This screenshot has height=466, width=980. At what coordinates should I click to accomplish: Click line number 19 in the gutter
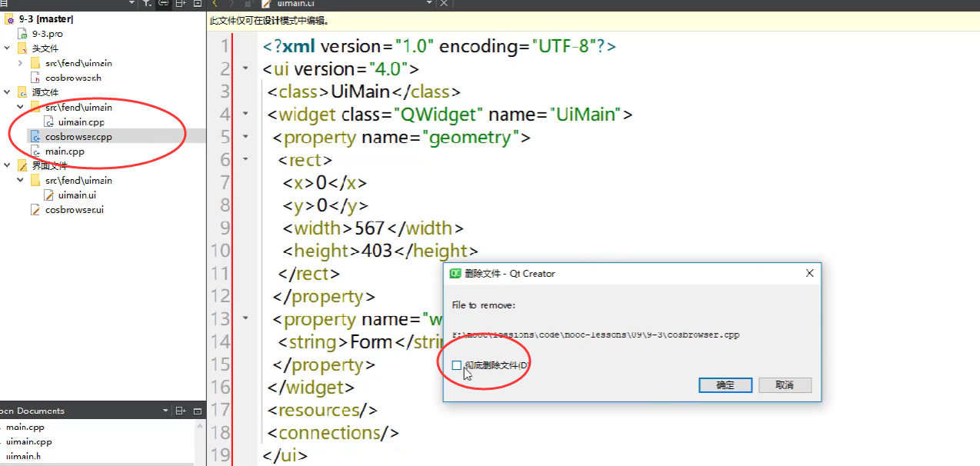[220, 455]
